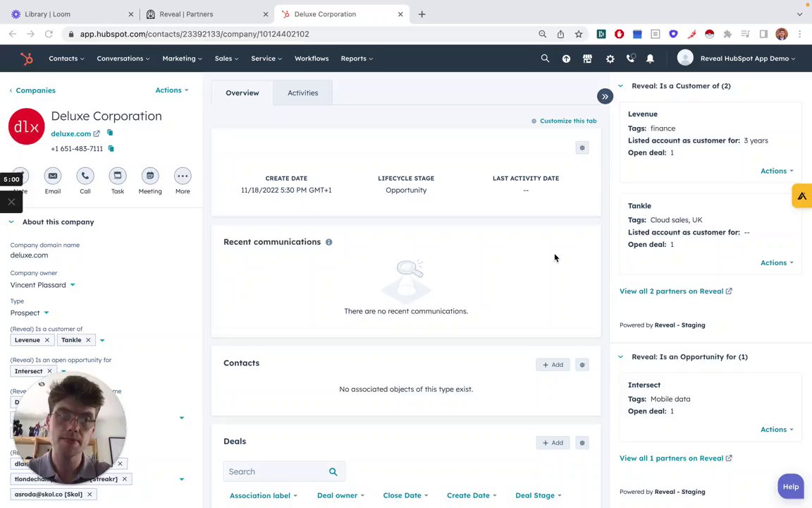Screen dimensions: 812x508
Task: Open the More actions icon
Action: (183, 176)
